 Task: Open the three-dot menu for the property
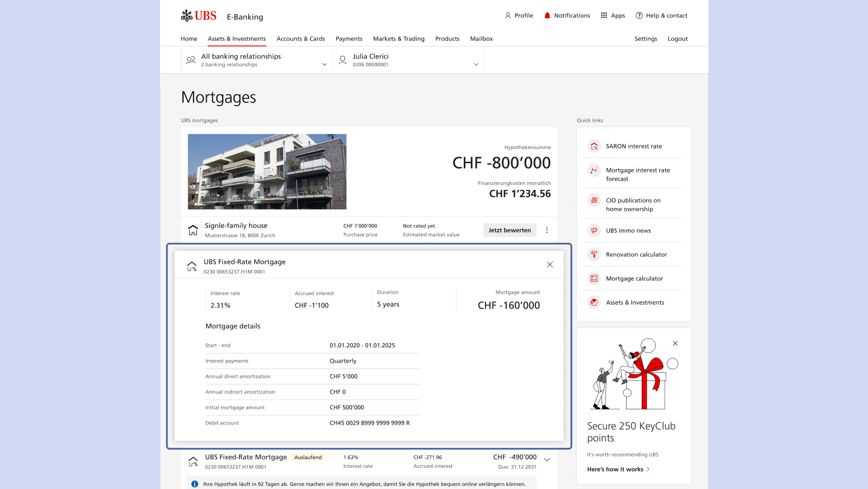pos(547,230)
